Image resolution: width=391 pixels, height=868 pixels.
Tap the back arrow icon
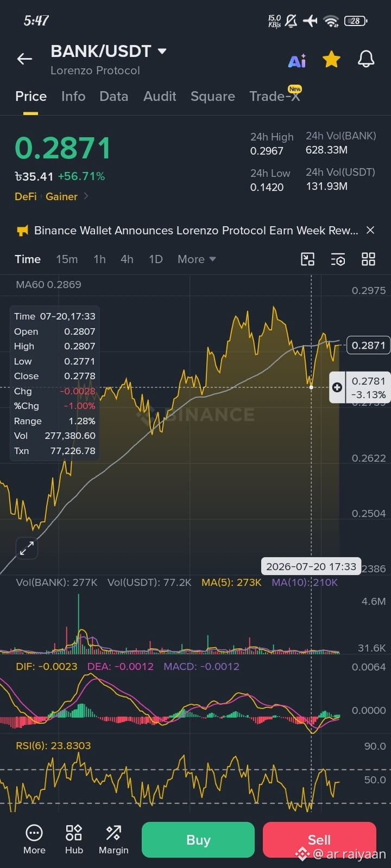(24, 59)
